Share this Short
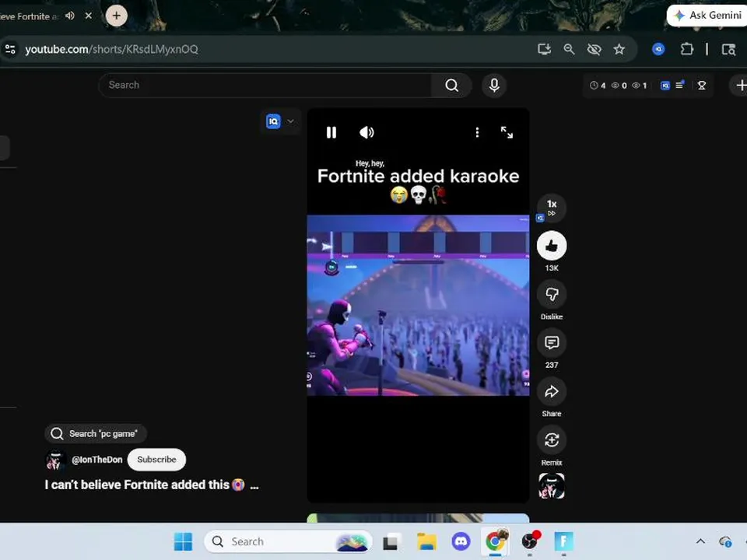 tap(552, 391)
